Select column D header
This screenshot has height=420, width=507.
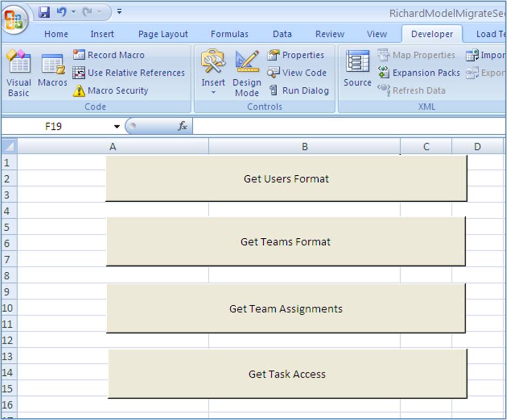[477, 147]
